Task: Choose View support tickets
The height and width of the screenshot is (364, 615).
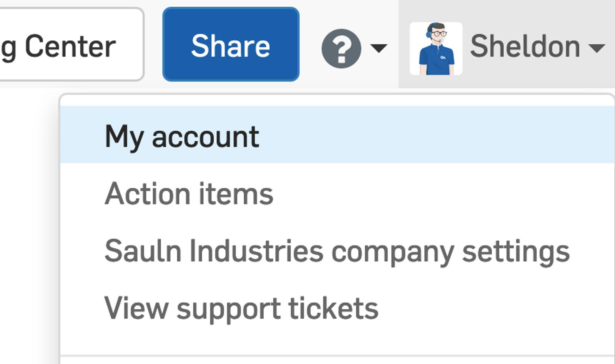Action: (241, 308)
